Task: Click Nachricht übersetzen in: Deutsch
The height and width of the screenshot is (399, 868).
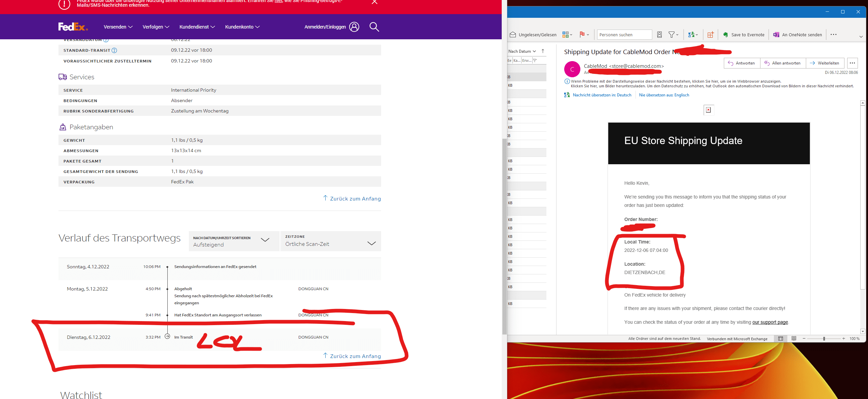Action: (x=602, y=95)
